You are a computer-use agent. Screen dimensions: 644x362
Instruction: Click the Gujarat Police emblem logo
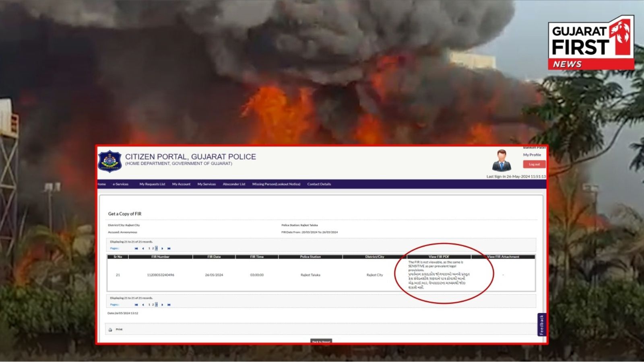109,162
